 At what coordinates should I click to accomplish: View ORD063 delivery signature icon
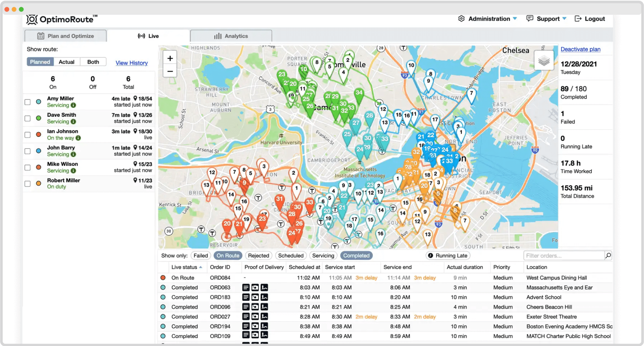pos(264,287)
